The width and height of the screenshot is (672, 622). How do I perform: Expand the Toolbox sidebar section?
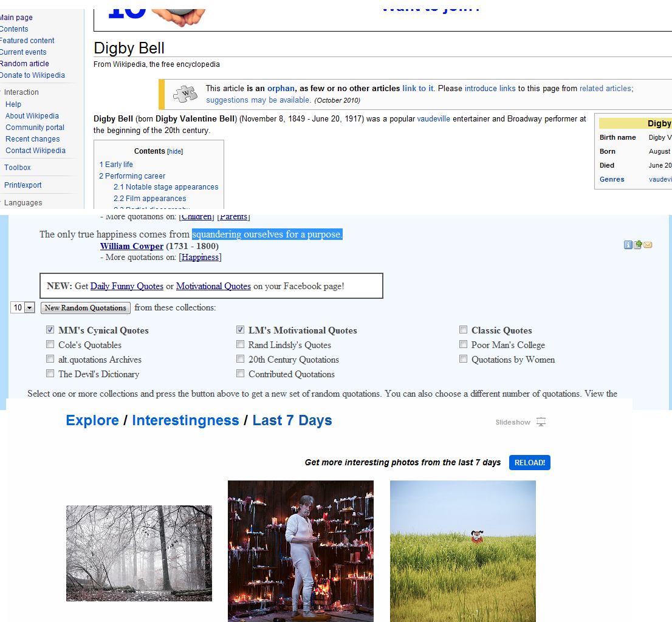(17, 168)
